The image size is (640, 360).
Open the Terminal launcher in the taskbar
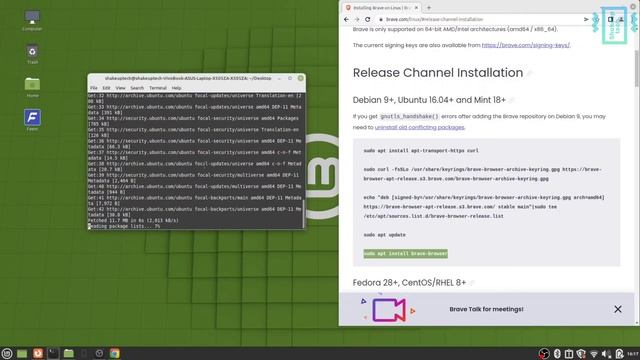point(53,353)
